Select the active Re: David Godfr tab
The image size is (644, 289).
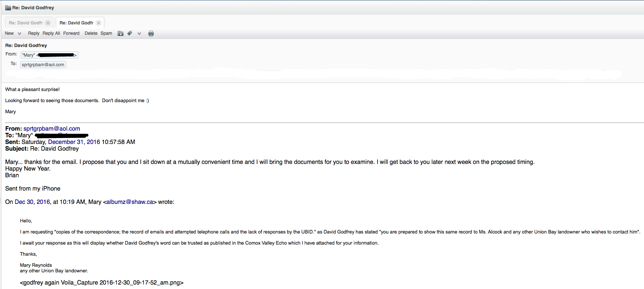[77, 23]
